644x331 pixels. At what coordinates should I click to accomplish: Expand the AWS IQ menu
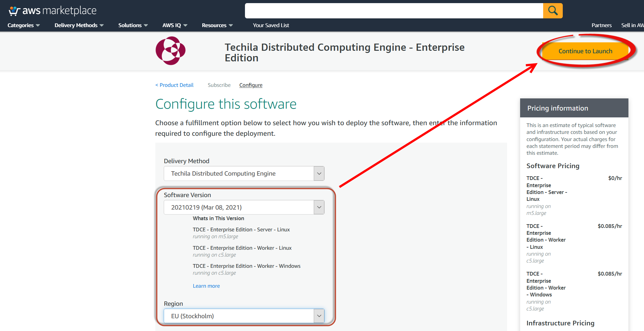[175, 25]
